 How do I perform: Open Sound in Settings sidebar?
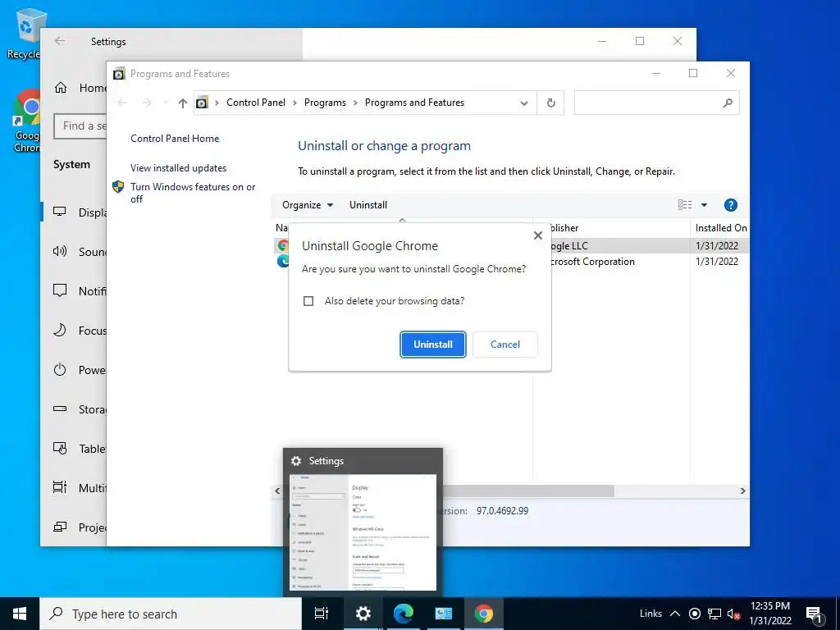click(x=75, y=251)
